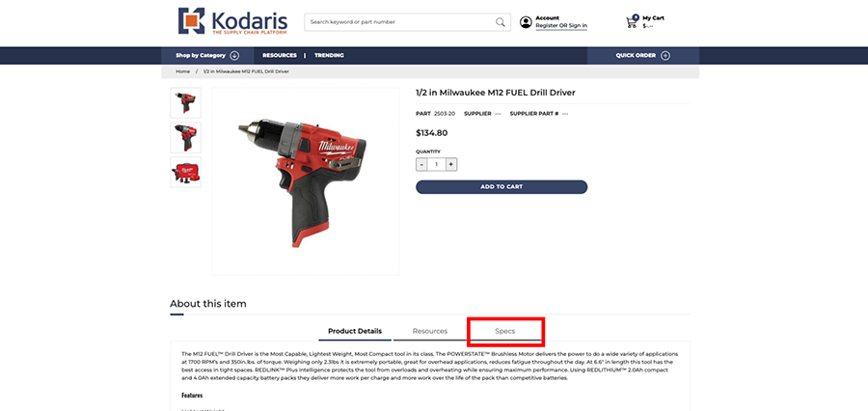Open the Account profile icon
The image size is (868, 411).
tap(526, 22)
